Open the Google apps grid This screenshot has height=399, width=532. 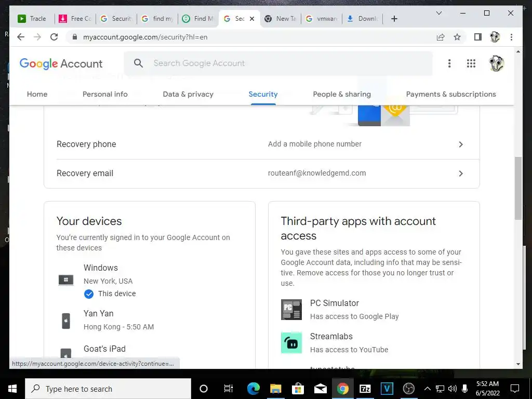(471, 63)
